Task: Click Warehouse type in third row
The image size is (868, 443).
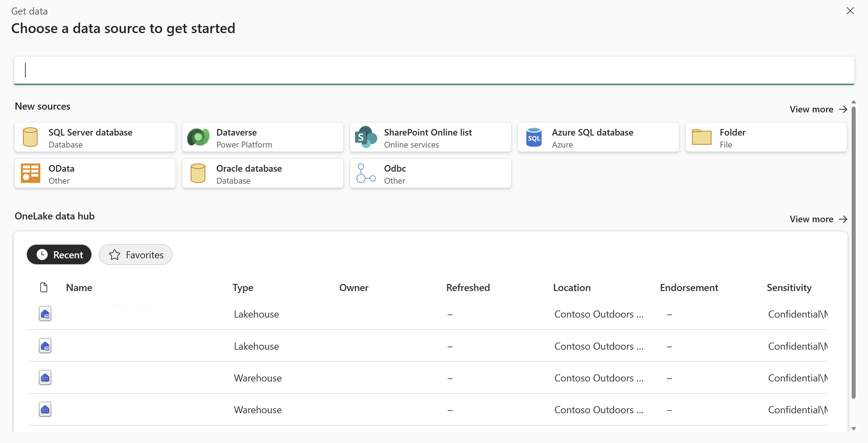Action: (258, 378)
